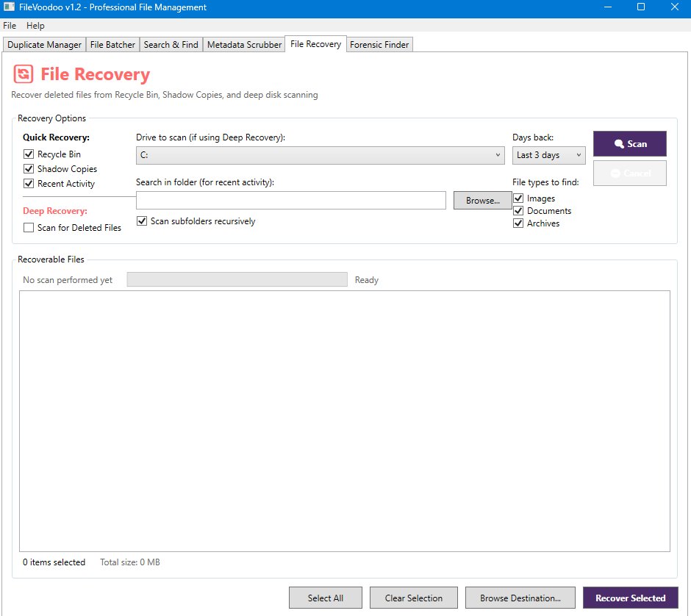The image size is (691, 616).
Task: Click the File Recovery header icon
Action: tap(24, 74)
